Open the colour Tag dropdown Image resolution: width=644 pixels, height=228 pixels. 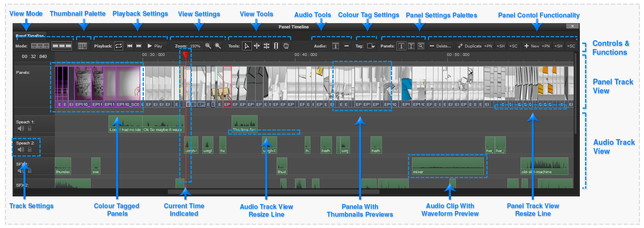371,46
